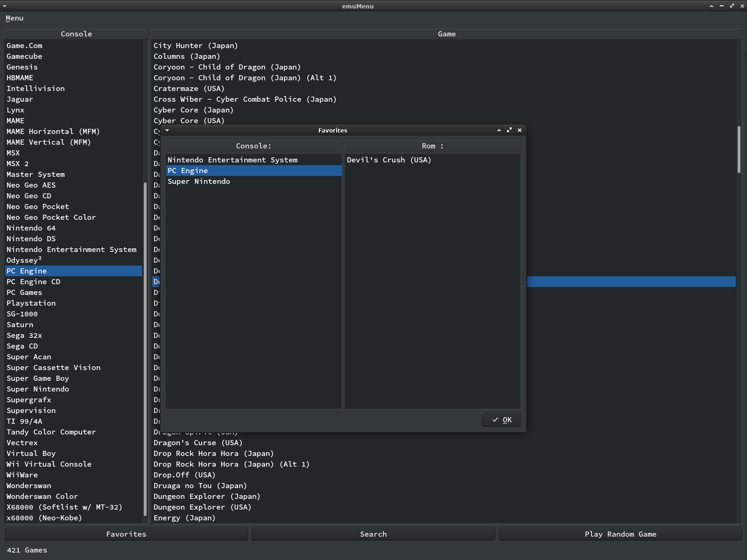
Task: Select Master System console
Action: (73, 175)
